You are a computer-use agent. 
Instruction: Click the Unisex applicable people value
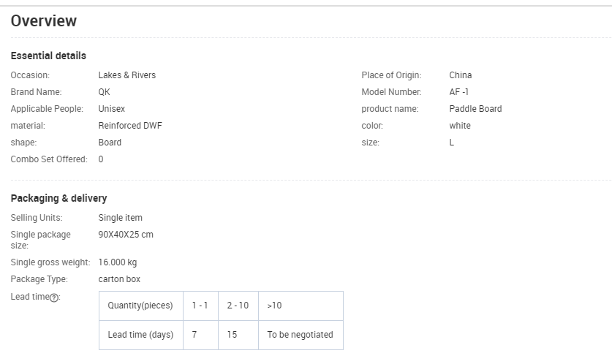click(x=112, y=109)
